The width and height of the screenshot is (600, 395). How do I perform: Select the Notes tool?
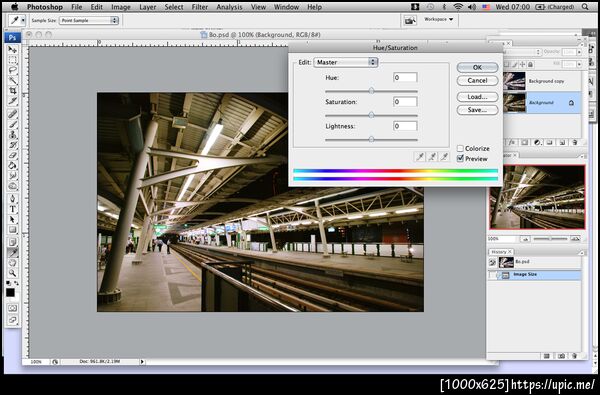click(x=13, y=242)
